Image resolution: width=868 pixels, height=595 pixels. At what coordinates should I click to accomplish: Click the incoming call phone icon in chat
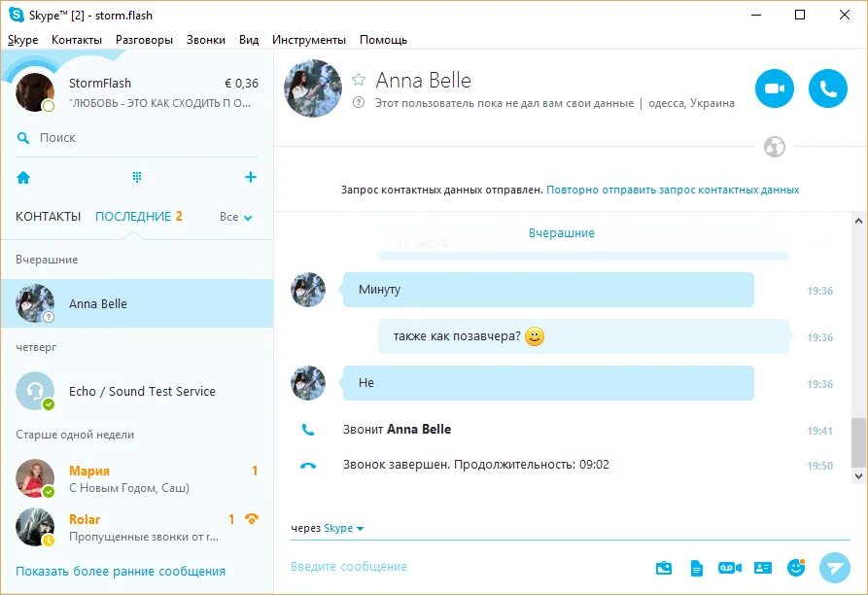point(308,430)
